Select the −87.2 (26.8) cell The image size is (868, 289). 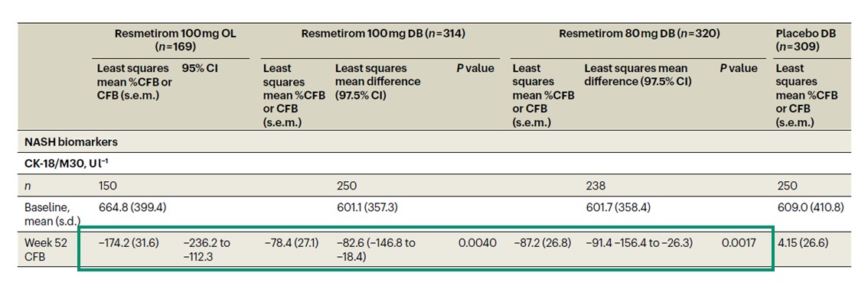pos(541,242)
